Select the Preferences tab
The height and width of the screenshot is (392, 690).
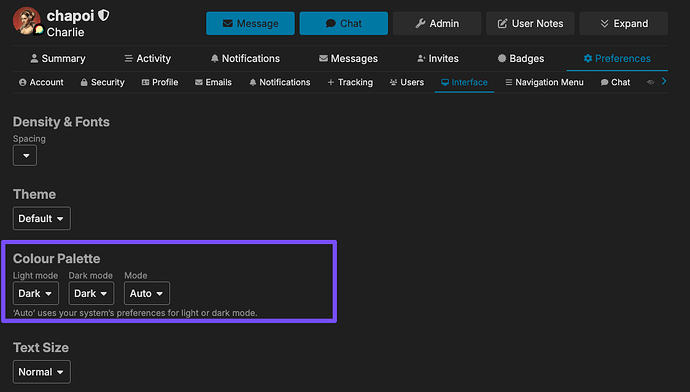pyautogui.click(x=617, y=59)
